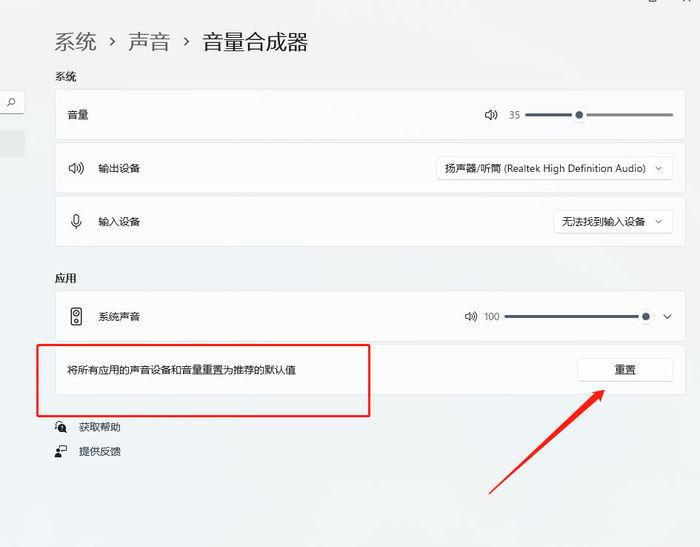Click the 将所有应用的声音设备 reset description text

pyautogui.click(x=181, y=370)
